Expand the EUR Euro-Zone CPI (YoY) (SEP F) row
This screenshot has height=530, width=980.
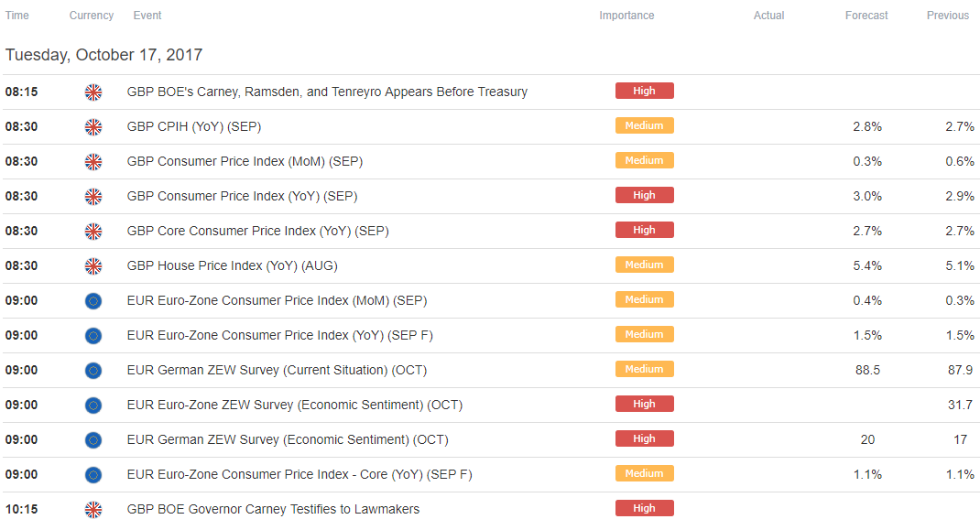coord(490,336)
